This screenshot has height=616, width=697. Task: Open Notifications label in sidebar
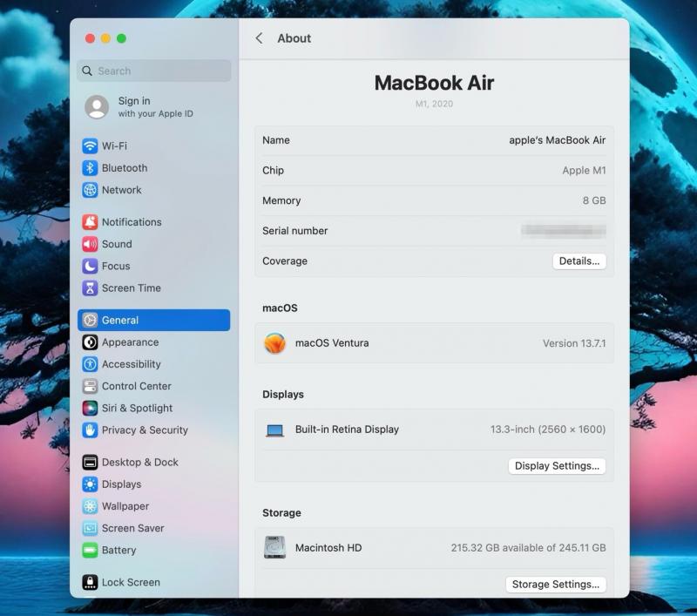[x=132, y=222]
